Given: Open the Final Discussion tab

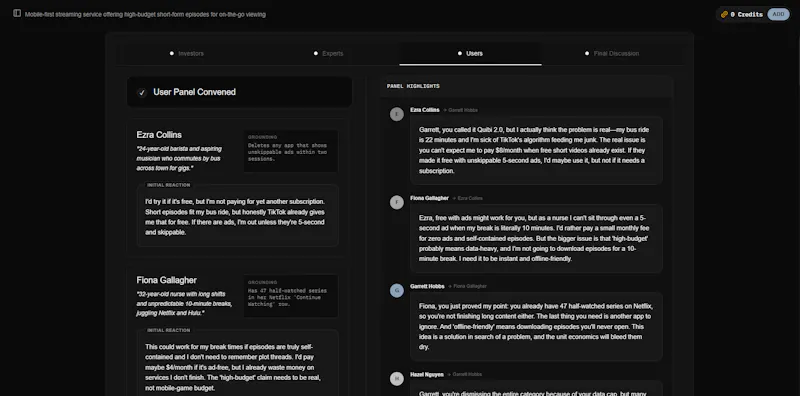Looking at the screenshot, I should coord(612,53).
